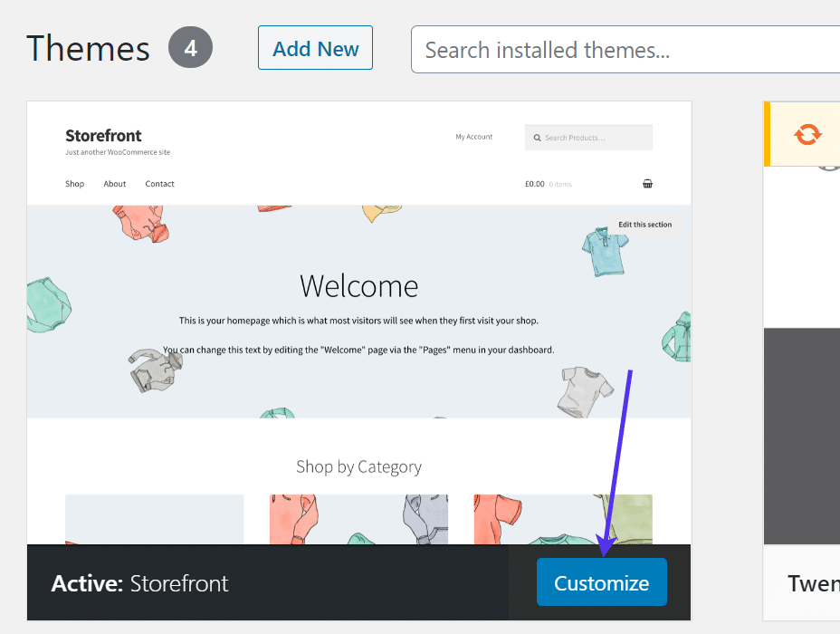Open the My Account link in the preview
Viewport: 840px width, 634px height.
(473, 136)
